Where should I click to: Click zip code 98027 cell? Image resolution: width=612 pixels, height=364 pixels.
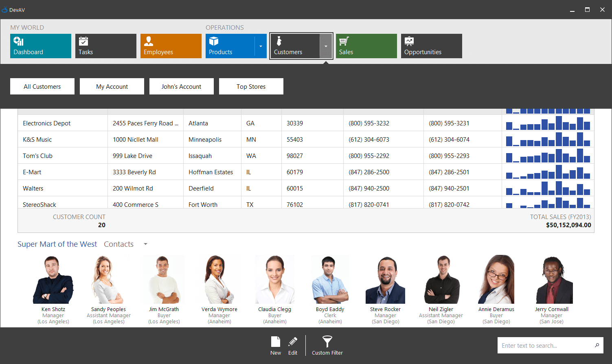pos(312,156)
